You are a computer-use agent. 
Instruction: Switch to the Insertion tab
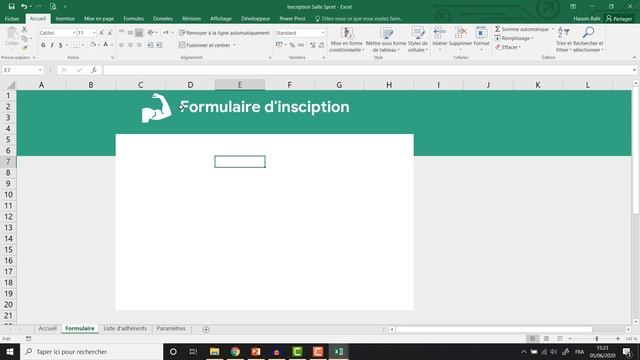[65, 19]
